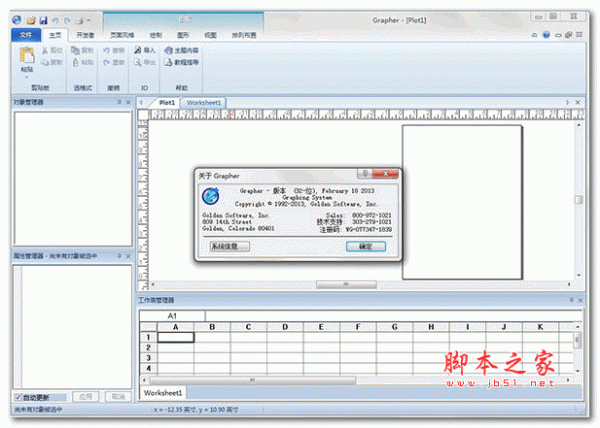Click the plot window horizontal scrollbar thumb
Screen dimensions: 600x428
pyautogui.click(x=346, y=284)
